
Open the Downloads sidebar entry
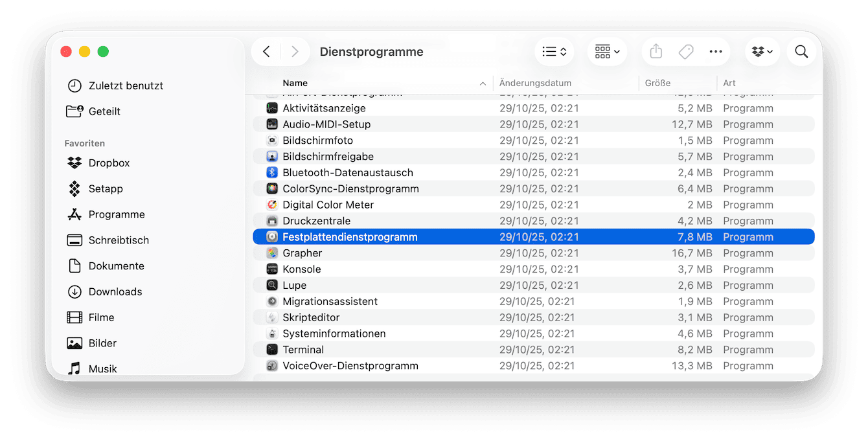(x=114, y=291)
